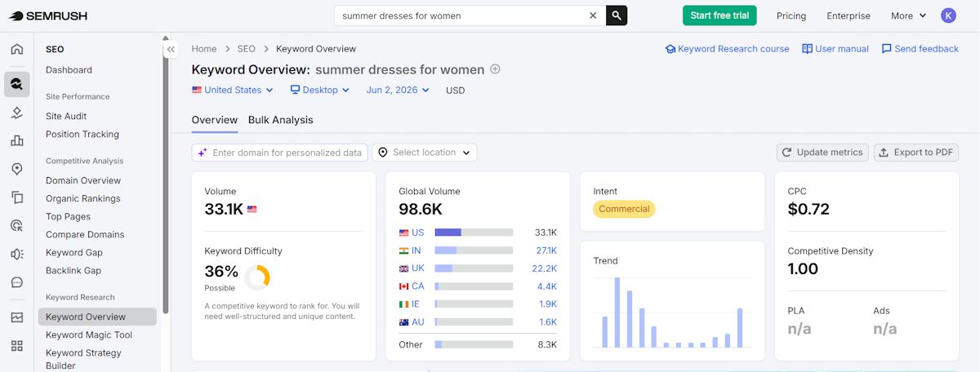
Task: Clear the search box with X
Action: coord(594,15)
